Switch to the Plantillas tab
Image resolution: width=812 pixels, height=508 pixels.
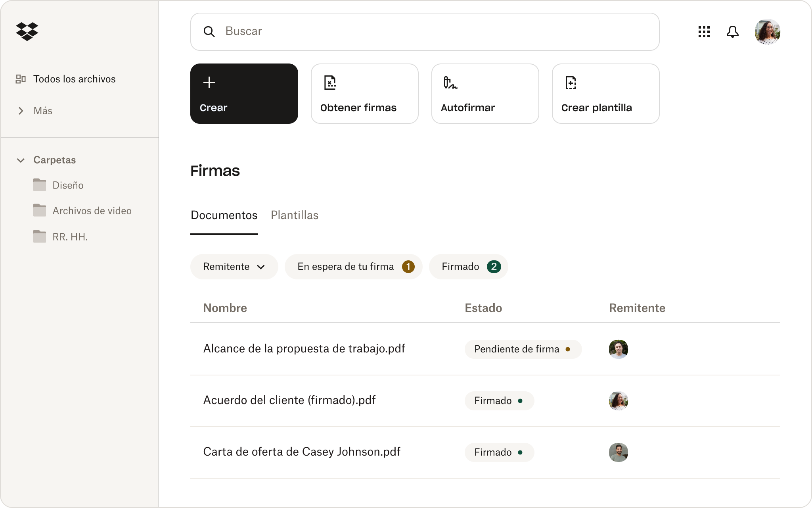click(x=295, y=215)
